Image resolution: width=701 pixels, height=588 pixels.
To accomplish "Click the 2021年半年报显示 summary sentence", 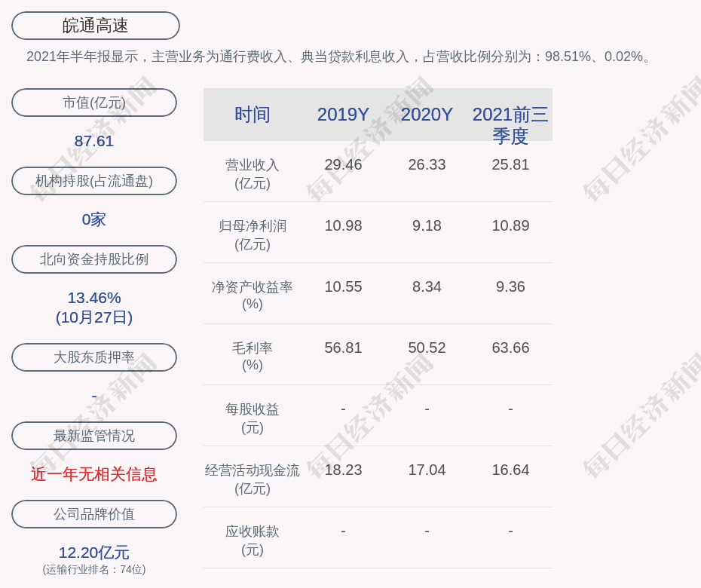I will 340,57.
